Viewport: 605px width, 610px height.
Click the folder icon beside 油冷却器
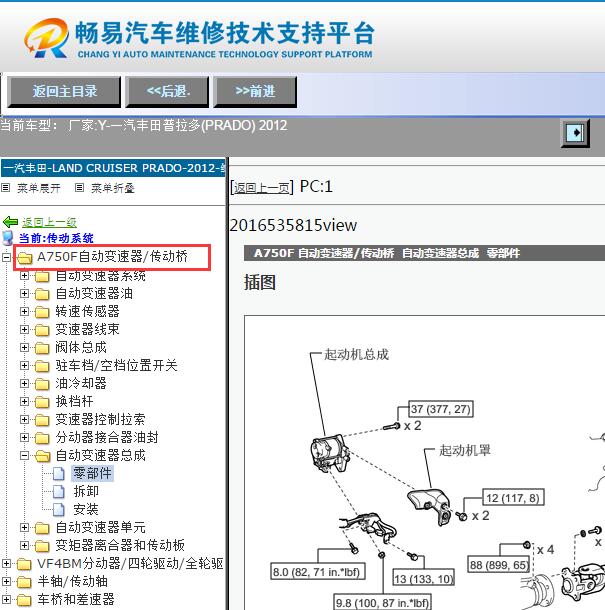pyautogui.click(x=42, y=384)
